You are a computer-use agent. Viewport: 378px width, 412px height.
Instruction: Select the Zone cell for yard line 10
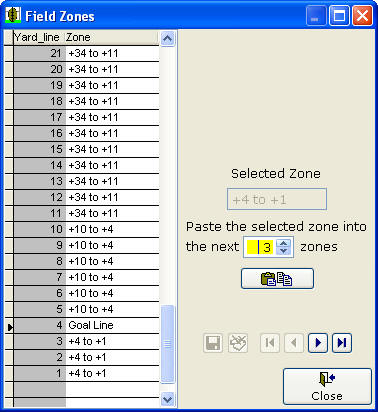[112, 229]
